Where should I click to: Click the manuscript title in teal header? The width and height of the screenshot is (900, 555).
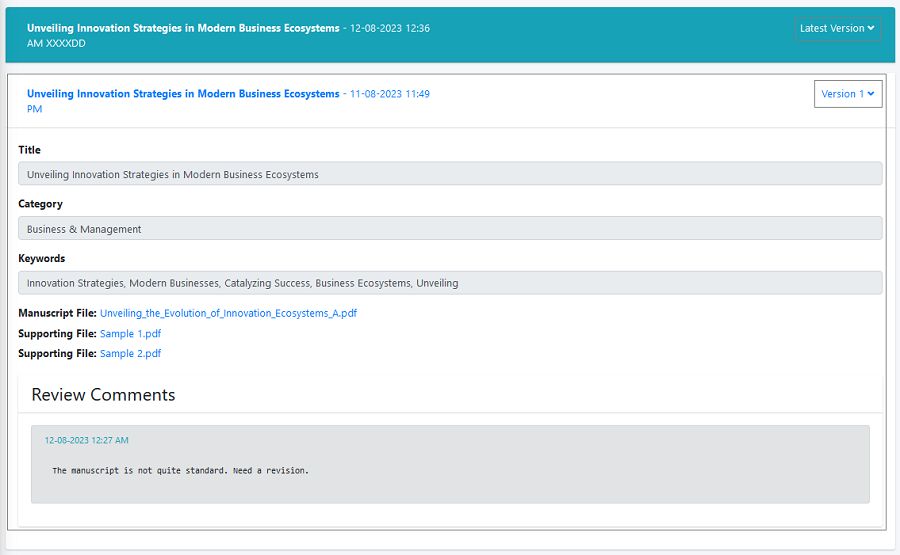point(183,29)
